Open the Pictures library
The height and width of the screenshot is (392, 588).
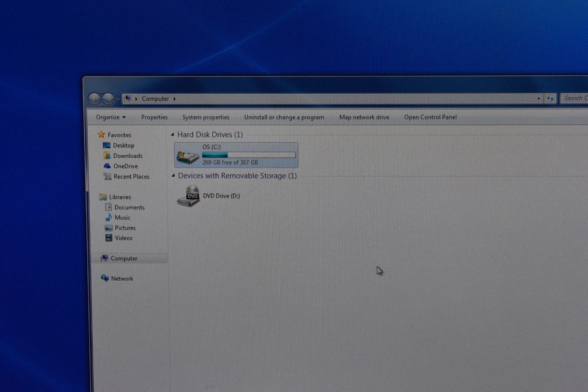point(125,228)
